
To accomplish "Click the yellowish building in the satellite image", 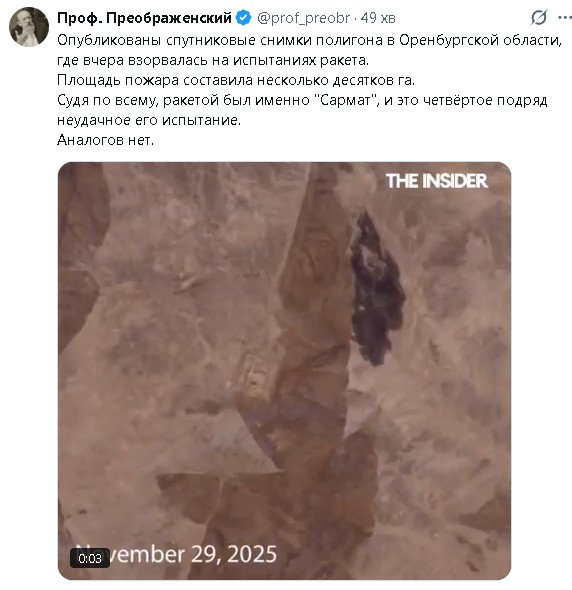I will [258, 378].
